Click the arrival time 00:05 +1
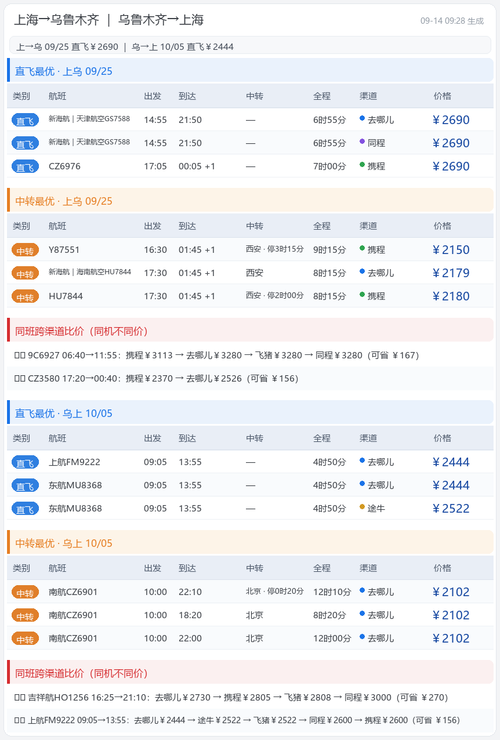The width and height of the screenshot is (500, 740). click(196, 167)
